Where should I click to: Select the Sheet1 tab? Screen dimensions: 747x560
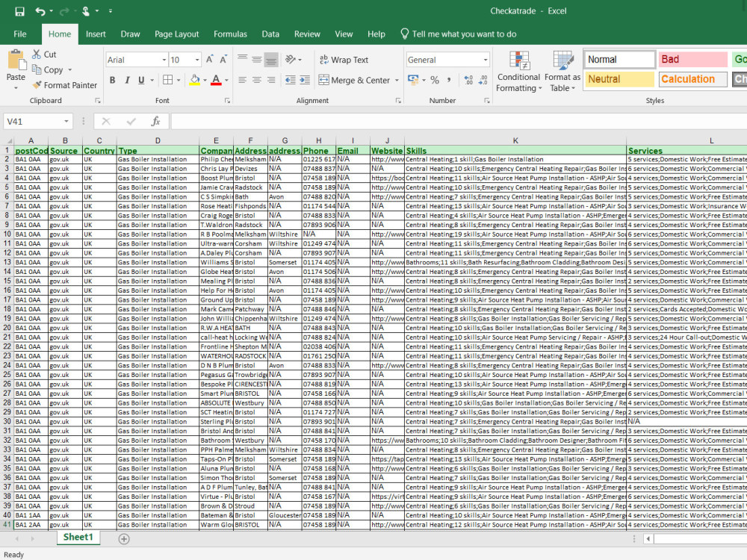tap(78, 537)
